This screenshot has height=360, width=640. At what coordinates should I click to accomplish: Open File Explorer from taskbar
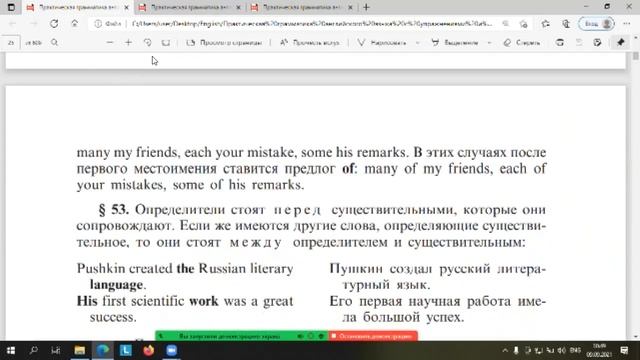coord(80,350)
